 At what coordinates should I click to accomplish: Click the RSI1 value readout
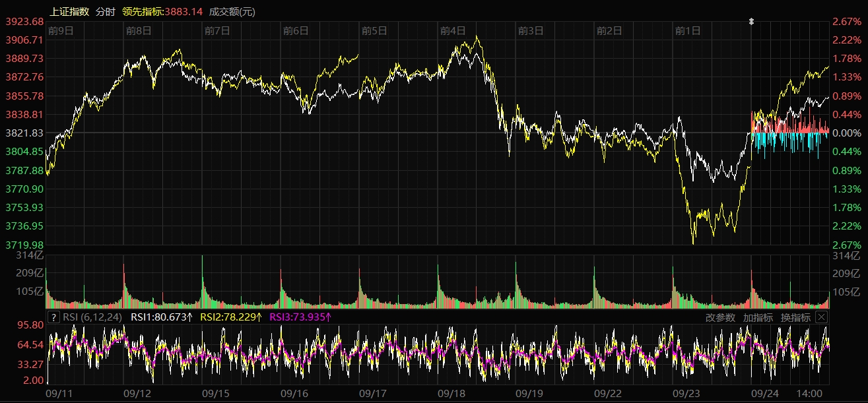[x=162, y=317]
